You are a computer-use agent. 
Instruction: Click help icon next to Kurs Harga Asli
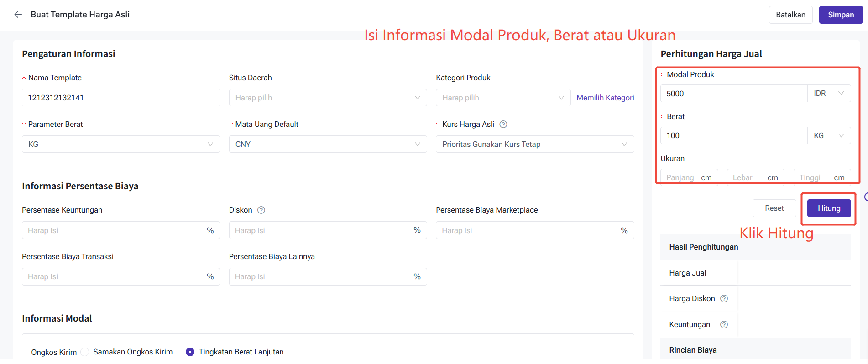(503, 125)
